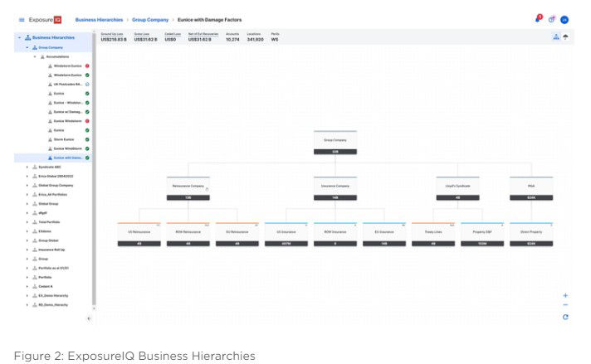
Task: Click the EU Insurance leaf node
Action: point(384,235)
